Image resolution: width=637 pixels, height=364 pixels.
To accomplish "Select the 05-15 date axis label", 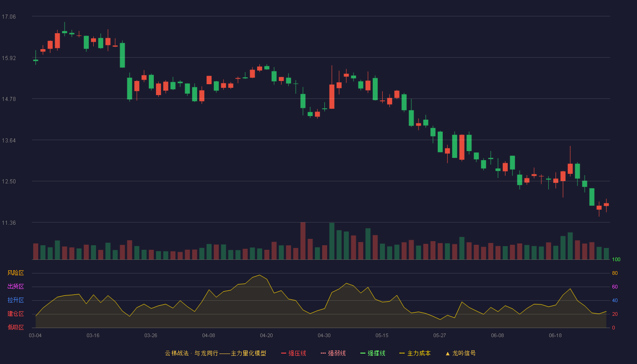I will [382, 335].
